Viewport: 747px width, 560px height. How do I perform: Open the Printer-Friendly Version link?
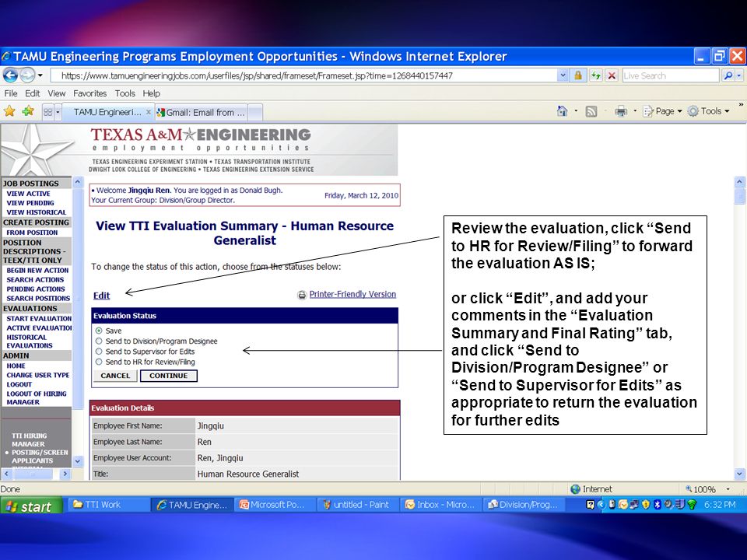point(352,294)
